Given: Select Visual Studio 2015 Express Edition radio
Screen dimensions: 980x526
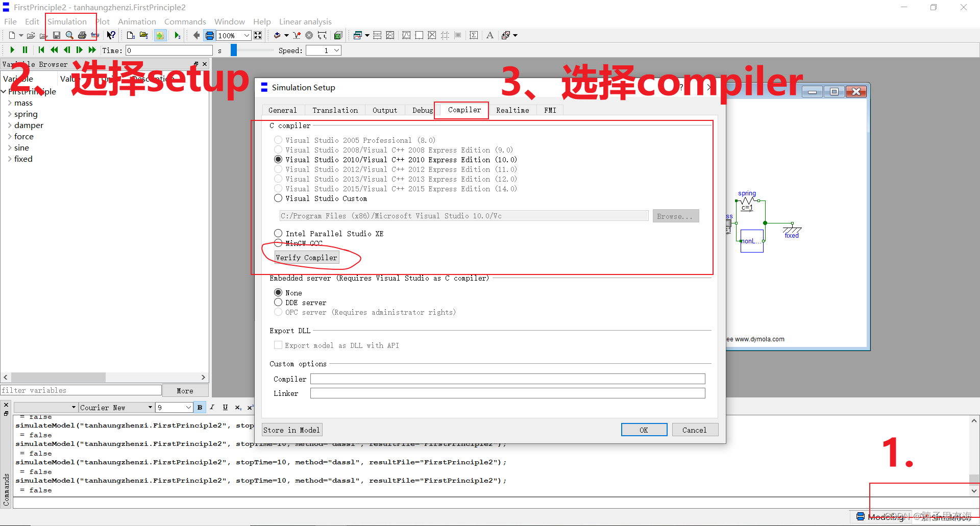Looking at the screenshot, I should click(x=278, y=188).
